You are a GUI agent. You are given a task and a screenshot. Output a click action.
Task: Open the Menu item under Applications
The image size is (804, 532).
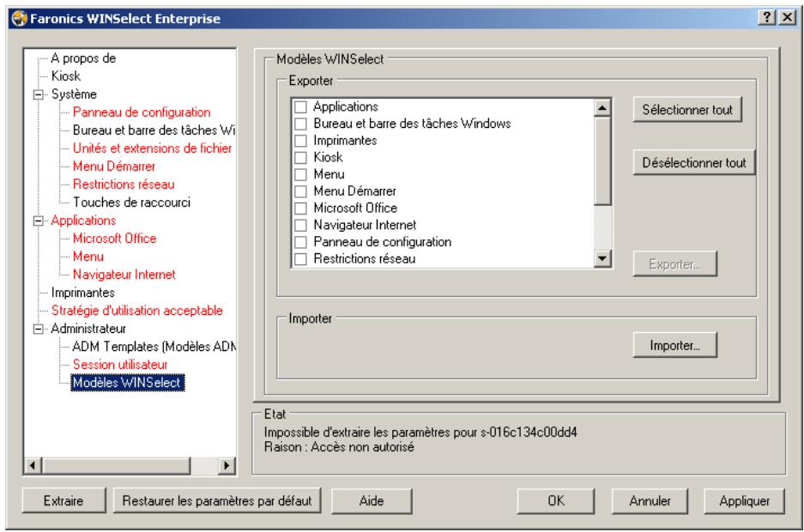tap(88, 257)
